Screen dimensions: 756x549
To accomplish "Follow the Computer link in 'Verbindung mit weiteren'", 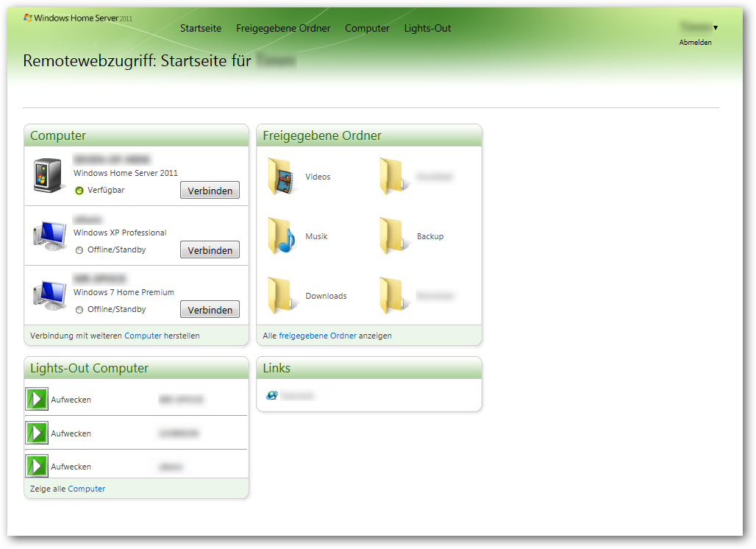I will coord(143,336).
